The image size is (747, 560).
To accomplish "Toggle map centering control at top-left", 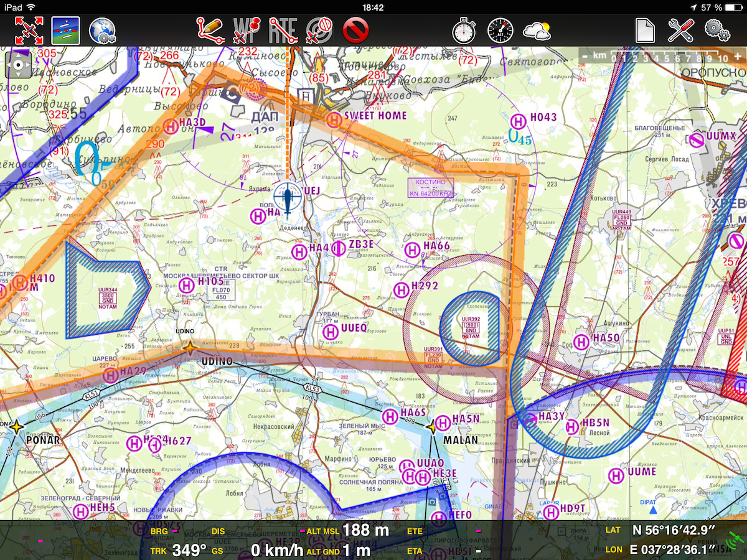I will click(x=18, y=65).
